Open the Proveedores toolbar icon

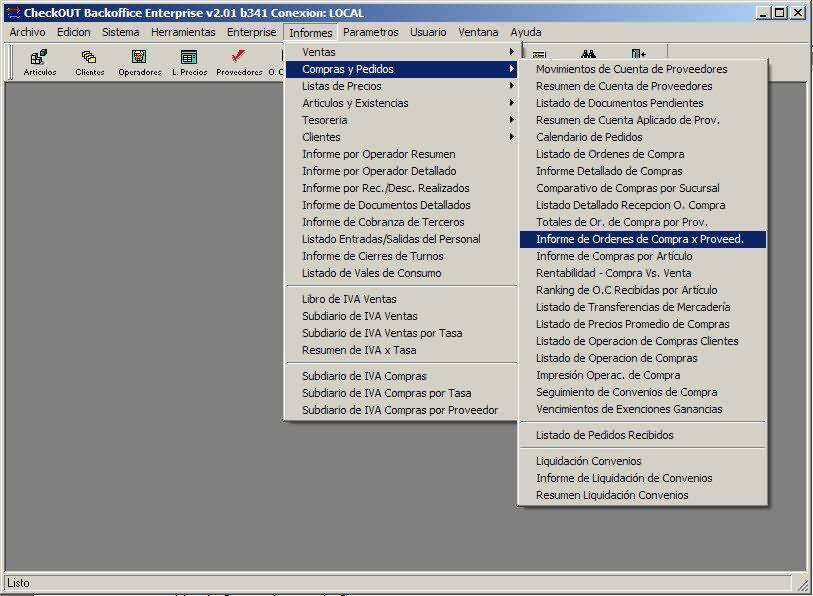click(x=239, y=62)
